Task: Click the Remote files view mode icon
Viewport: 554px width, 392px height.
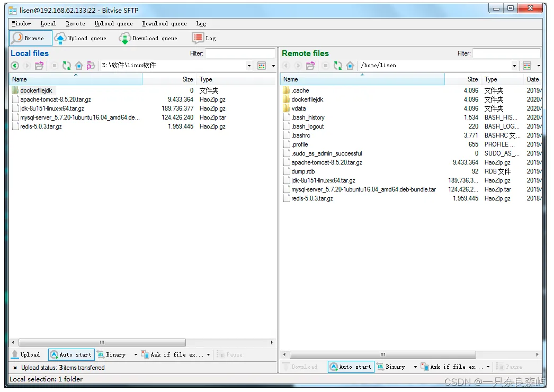Action: point(527,66)
